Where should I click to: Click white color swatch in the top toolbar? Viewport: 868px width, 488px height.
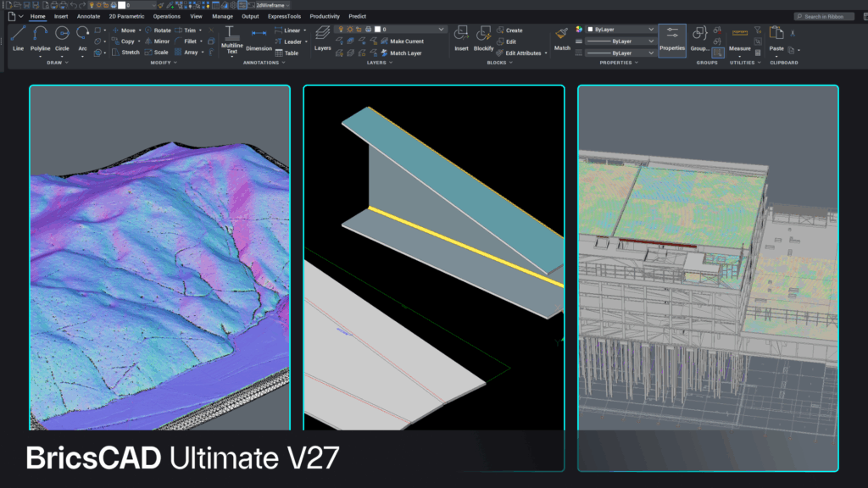122,5
